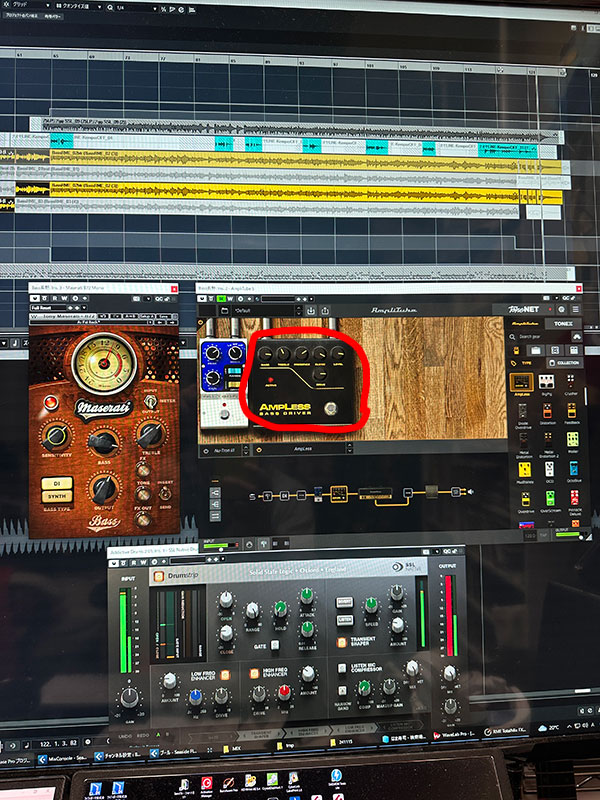Toggle the AmpLess Bass Driver footswitch
The image size is (600, 800).
pos(331,408)
